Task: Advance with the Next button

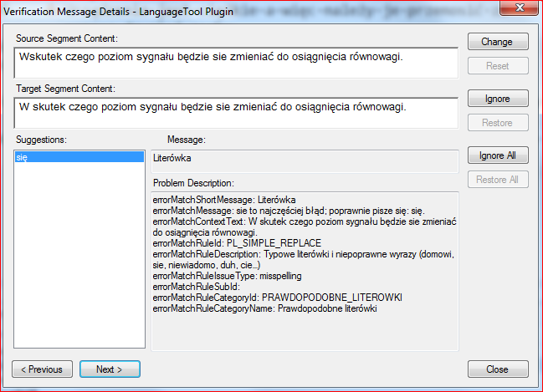Action: click(x=110, y=369)
